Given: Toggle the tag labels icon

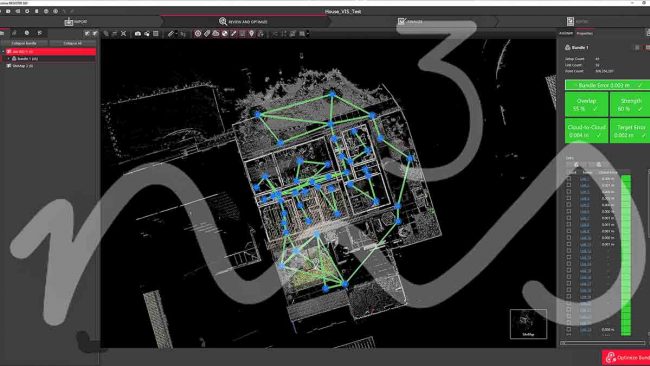Looking at the screenshot, I should (x=207, y=34).
